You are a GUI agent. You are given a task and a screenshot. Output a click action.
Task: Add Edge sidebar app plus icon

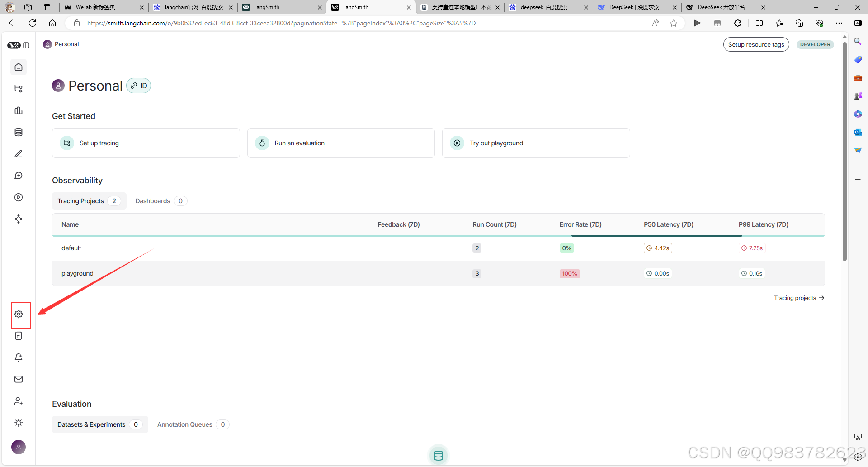pyautogui.click(x=858, y=180)
